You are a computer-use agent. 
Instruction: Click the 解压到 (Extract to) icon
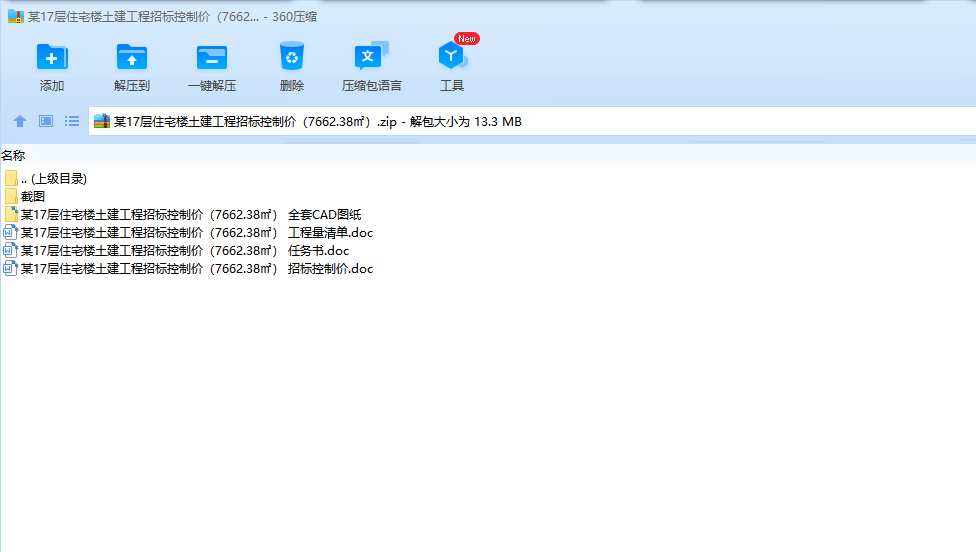click(x=131, y=57)
